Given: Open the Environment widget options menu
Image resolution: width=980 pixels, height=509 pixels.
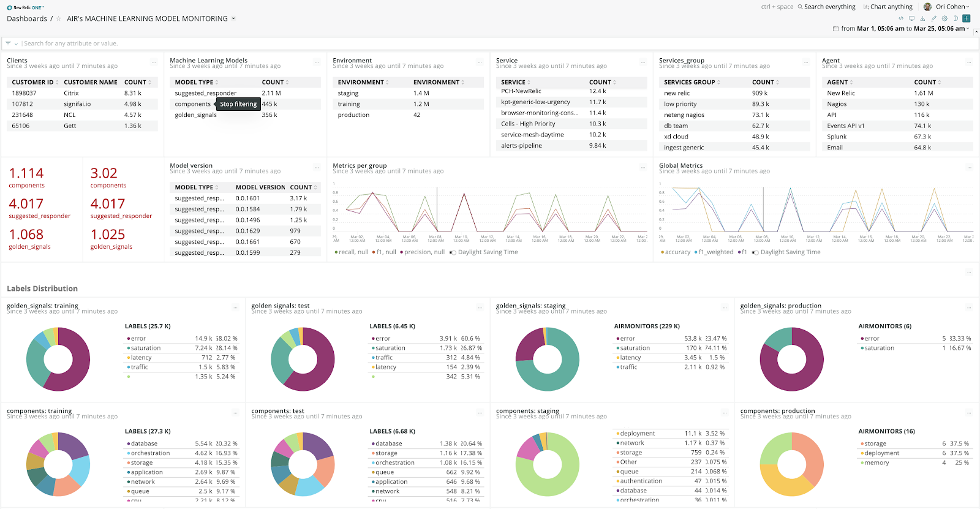Looking at the screenshot, I should click(x=480, y=62).
